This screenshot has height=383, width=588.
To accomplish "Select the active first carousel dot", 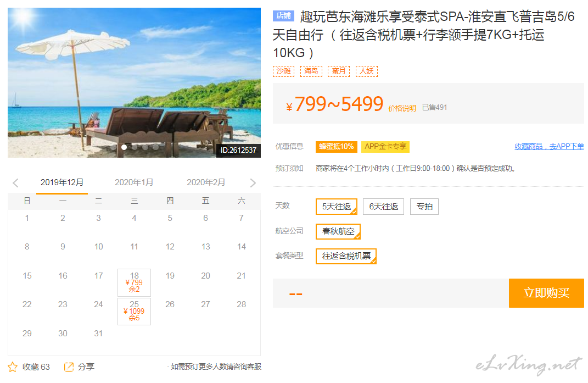I will pos(124,147).
